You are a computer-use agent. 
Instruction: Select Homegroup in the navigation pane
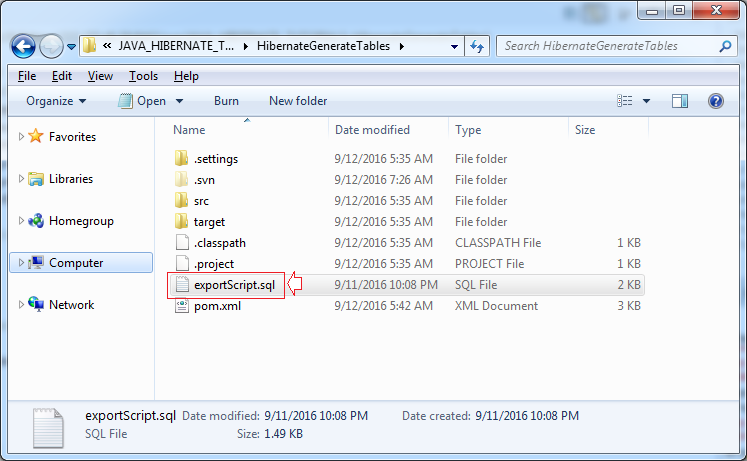[x=81, y=221]
